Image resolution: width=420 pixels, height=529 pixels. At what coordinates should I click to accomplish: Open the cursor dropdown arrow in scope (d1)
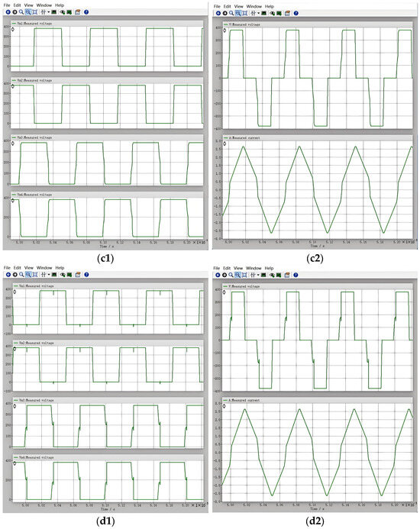click(x=49, y=275)
